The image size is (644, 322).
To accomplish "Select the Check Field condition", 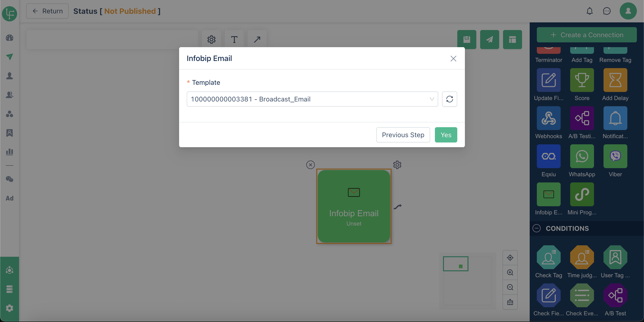I will [548, 295].
